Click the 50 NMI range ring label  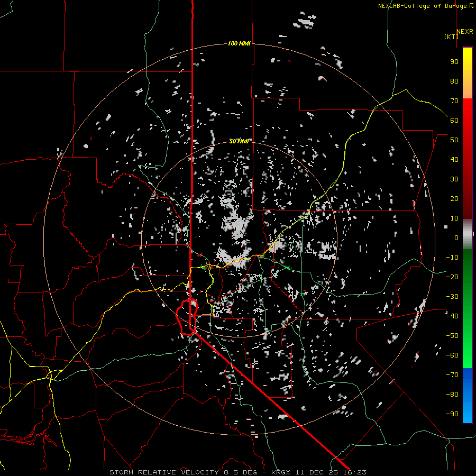point(239,141)
